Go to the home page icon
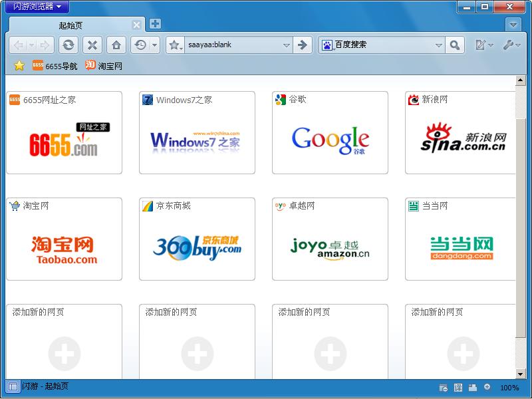The image size is (532, 399). tap(116, 45)
